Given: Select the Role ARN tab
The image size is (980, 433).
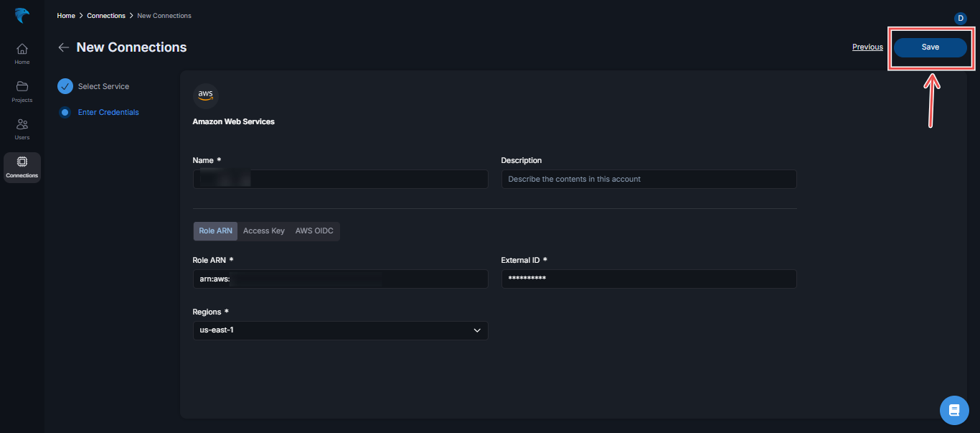Looking at the screenshot, I should 215,231.
